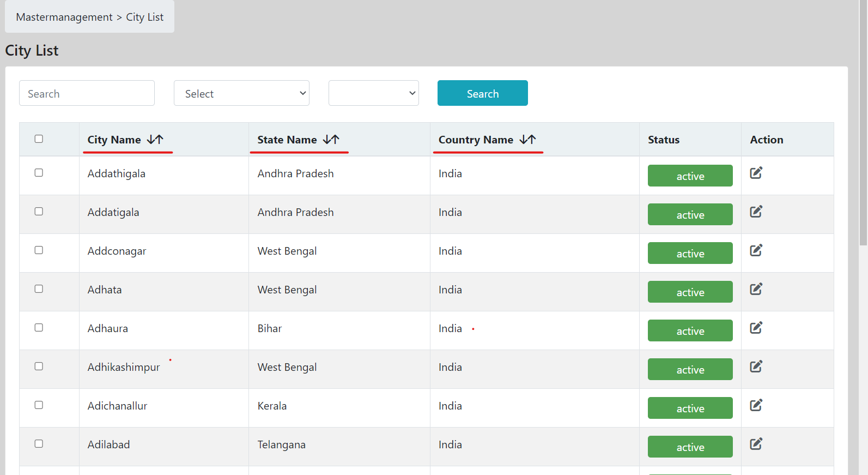This screenshot has height=475, width=868.
Task: Click active status button for Addconagar
Action: click(690, 253)
